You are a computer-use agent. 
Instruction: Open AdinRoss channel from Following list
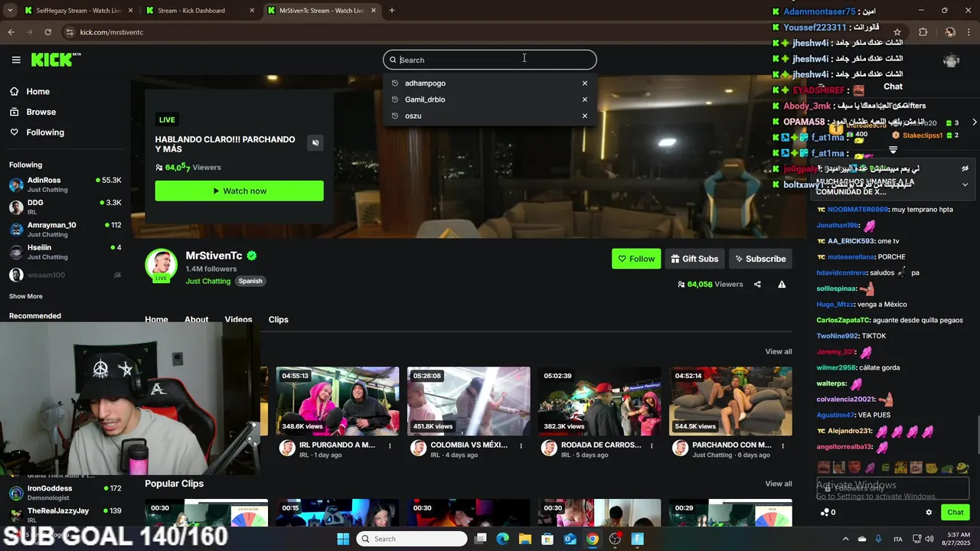point(65,184)
